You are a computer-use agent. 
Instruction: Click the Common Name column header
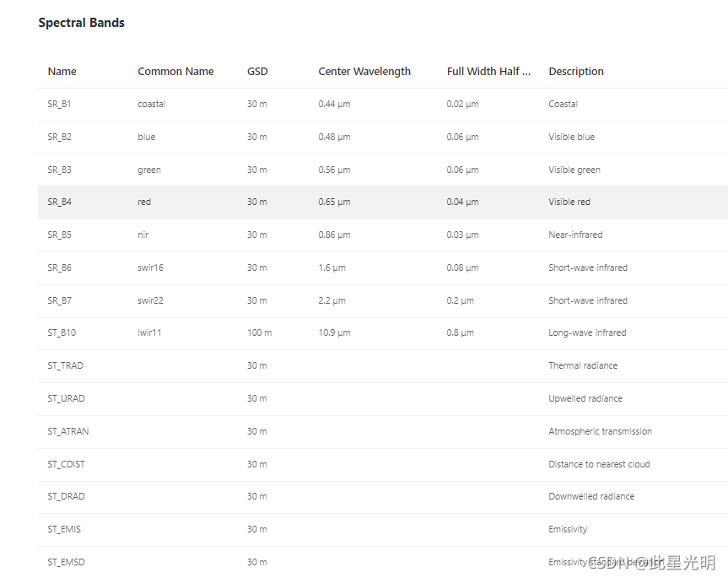[175, 72]
